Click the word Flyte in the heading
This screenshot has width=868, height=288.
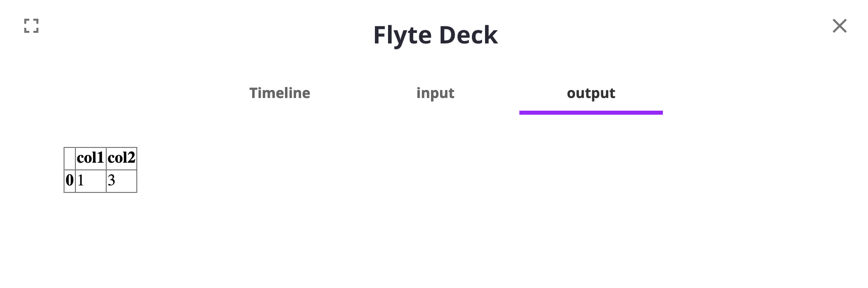coord(402,35)
